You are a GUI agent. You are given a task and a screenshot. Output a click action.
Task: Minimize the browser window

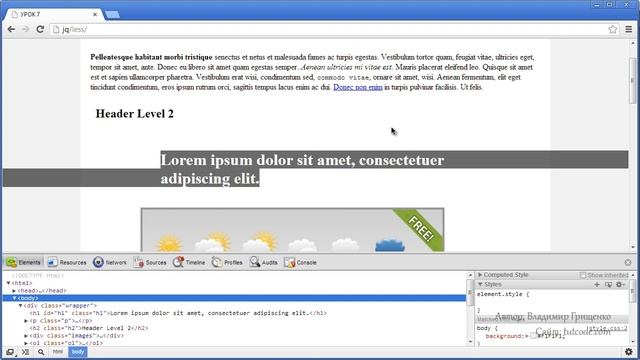click(597, 4)
